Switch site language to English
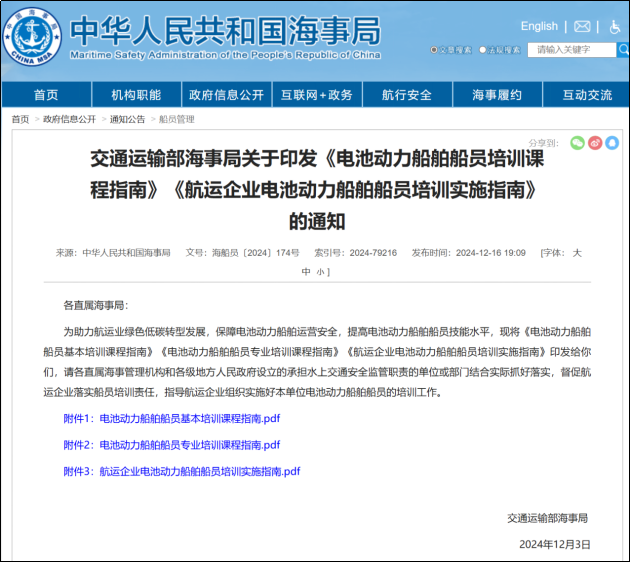Screen dimensions: 631x563 pos(539,26)
